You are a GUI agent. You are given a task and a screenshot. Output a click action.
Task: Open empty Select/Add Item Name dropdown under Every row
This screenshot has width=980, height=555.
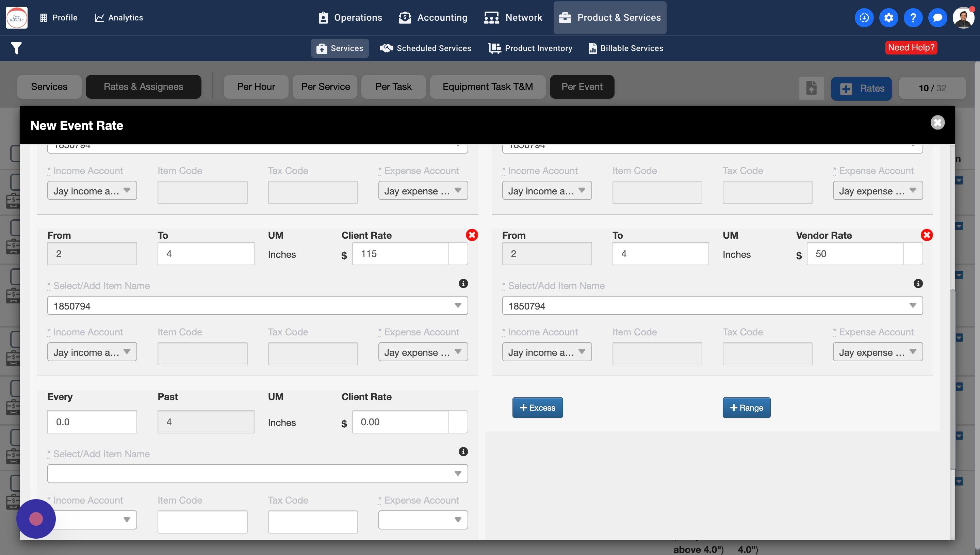(x=457, y=474)
